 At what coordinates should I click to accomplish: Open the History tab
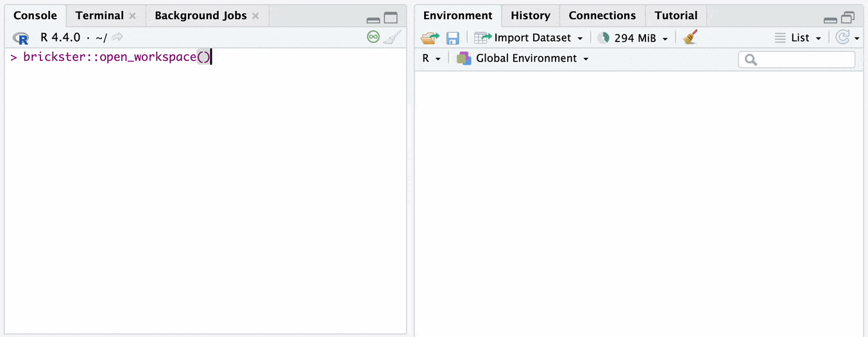[531, 15]
